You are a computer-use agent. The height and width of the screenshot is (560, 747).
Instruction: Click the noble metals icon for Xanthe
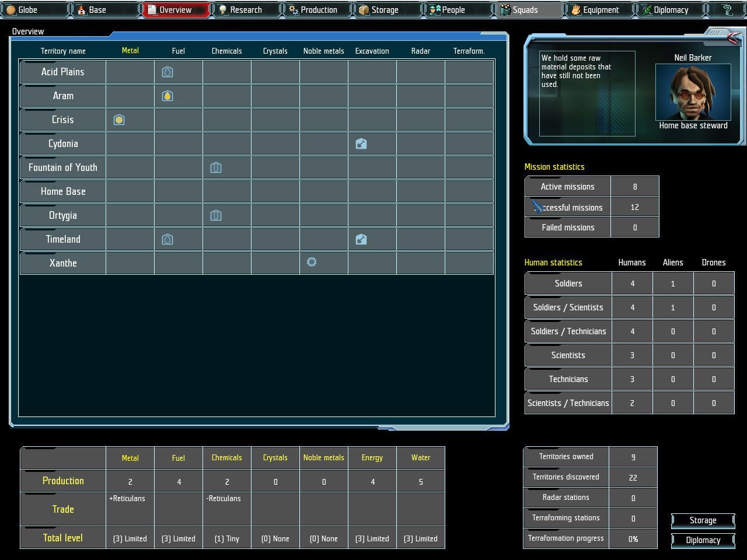pos(312,262)
